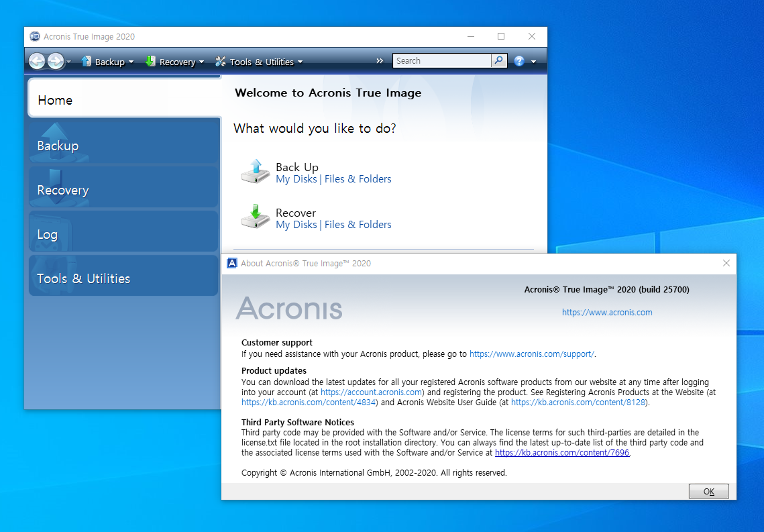Minimize the Acronis True Image window
This screenshot has width=764, height=532.
pyautogui.click(x=471, y=36)
